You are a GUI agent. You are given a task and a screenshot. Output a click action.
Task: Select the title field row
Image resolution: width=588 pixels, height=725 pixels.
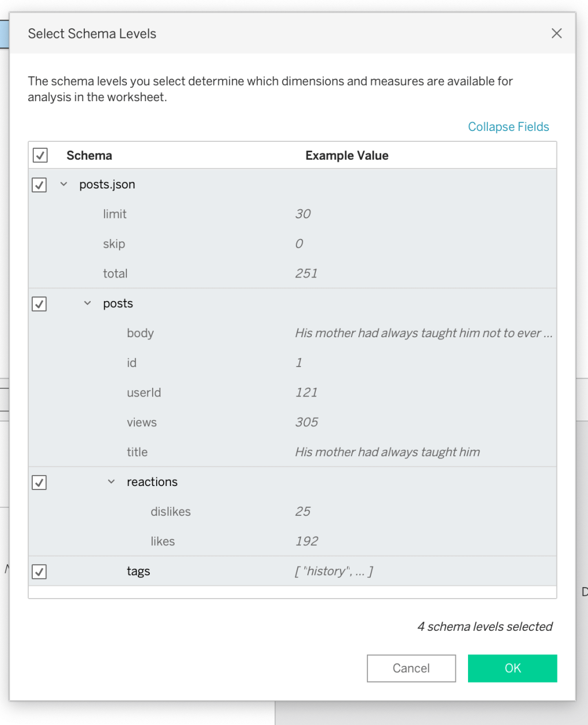pos(137,452)
